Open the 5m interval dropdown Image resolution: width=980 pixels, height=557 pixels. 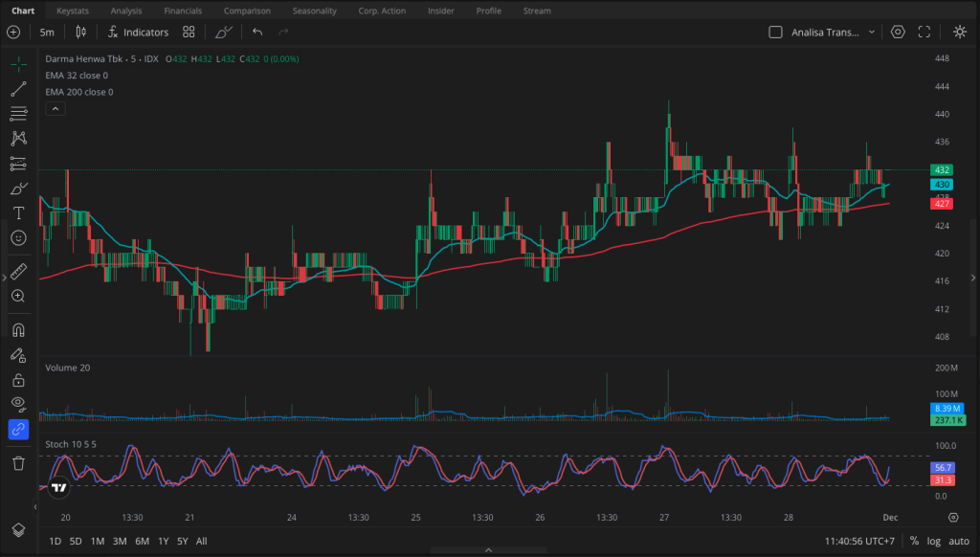[47, 32]
